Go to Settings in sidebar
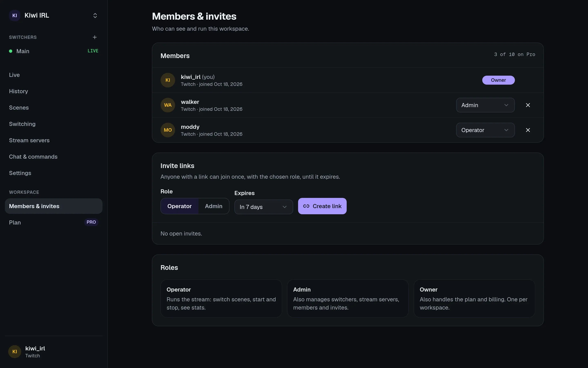 [x=54, y=173]
